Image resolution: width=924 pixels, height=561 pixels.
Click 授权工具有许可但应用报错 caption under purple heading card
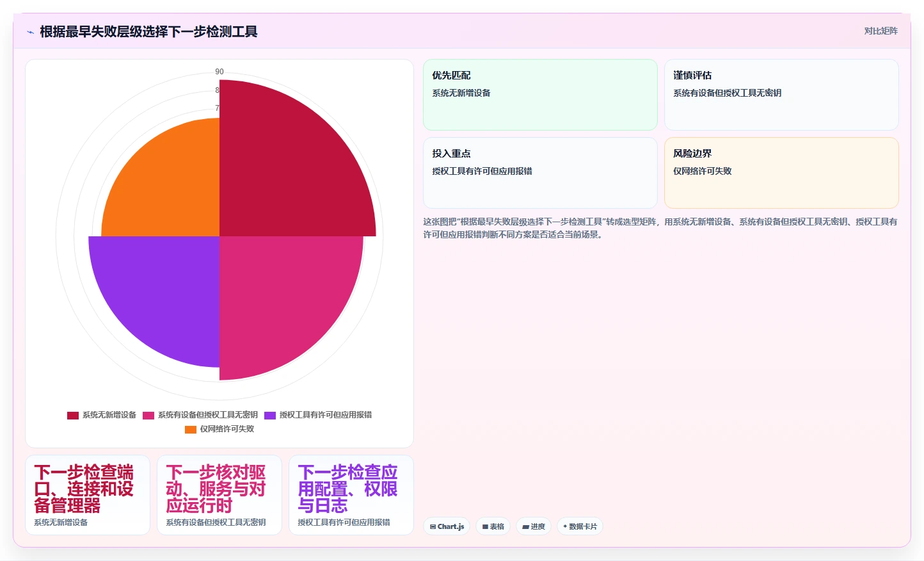tap(344, 523)
